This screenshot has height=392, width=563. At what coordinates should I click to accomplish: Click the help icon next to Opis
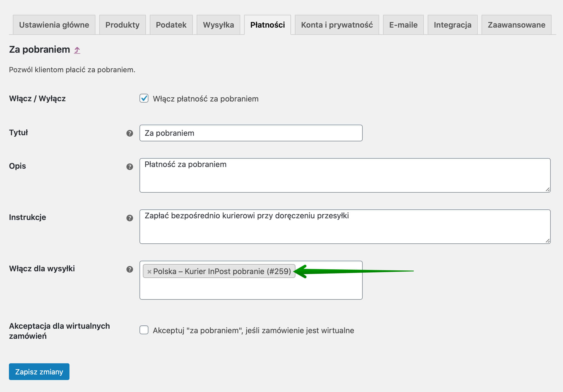130,167
